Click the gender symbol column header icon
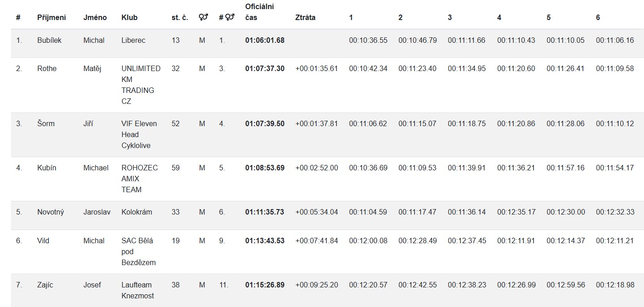The height and width of the screenshot is (307, 644). pos(203,17)
